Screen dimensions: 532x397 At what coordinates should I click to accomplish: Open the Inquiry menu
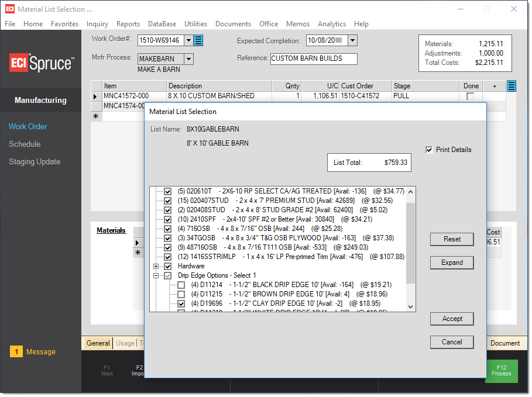coord(97,24)
